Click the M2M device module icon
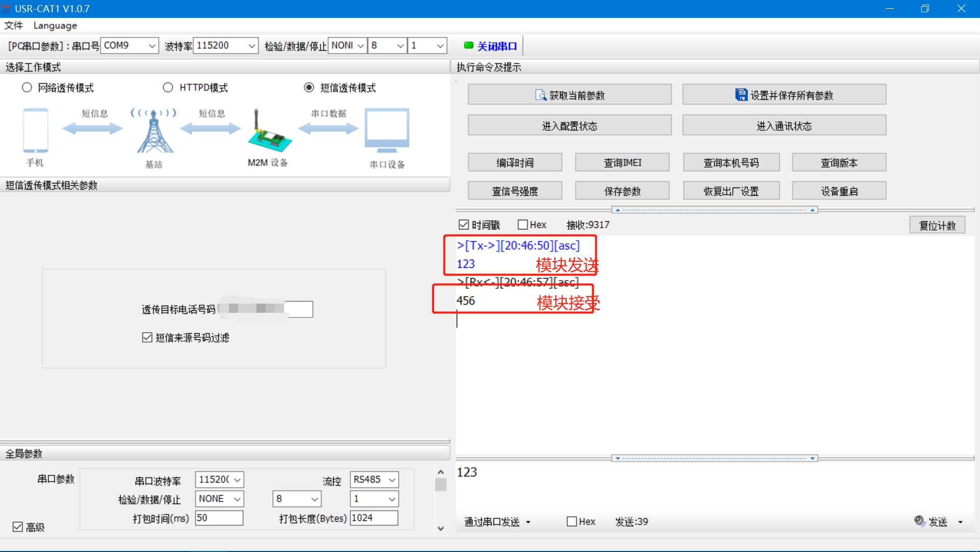The height and width of the screenshot is (552, 980). click(x=269, y=131)
